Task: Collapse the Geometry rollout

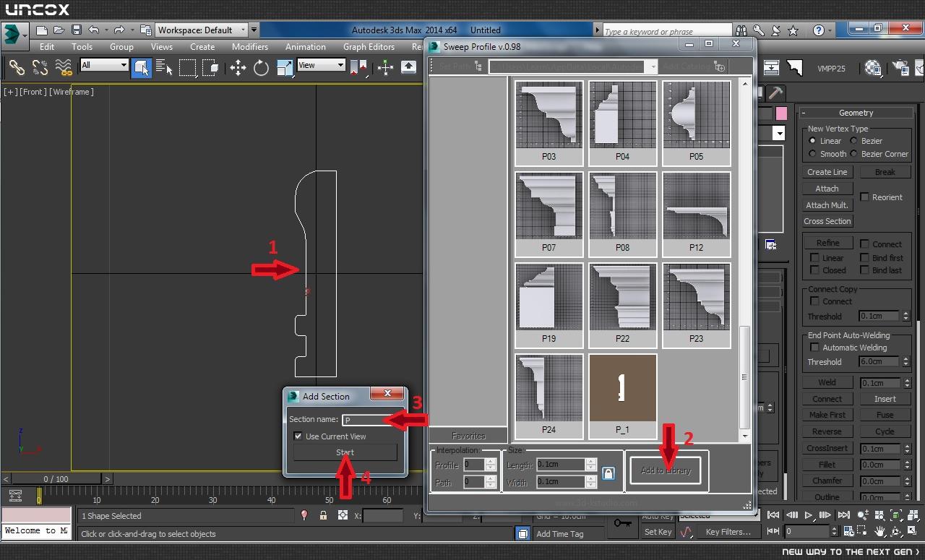Action: coord(804,113)
